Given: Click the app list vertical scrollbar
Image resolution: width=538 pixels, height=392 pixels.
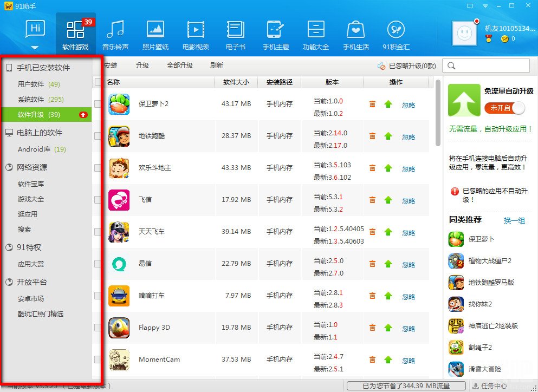Looking at the screenshot, I should click(438, 113).
